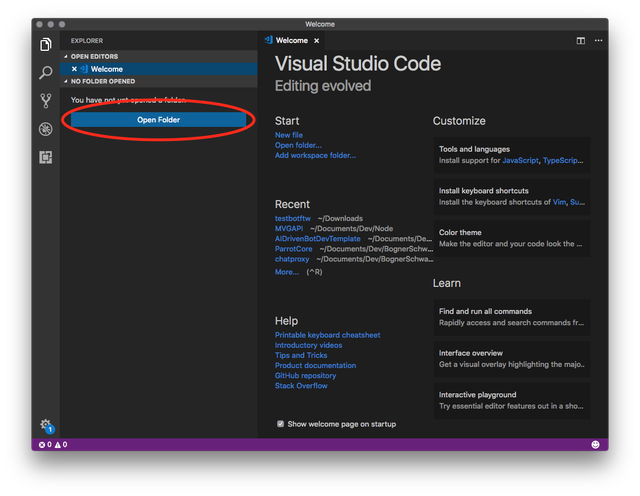This screenshot has height=496, width=640.
Task: Open the Search view icon
Action: (x=46, y=73)
